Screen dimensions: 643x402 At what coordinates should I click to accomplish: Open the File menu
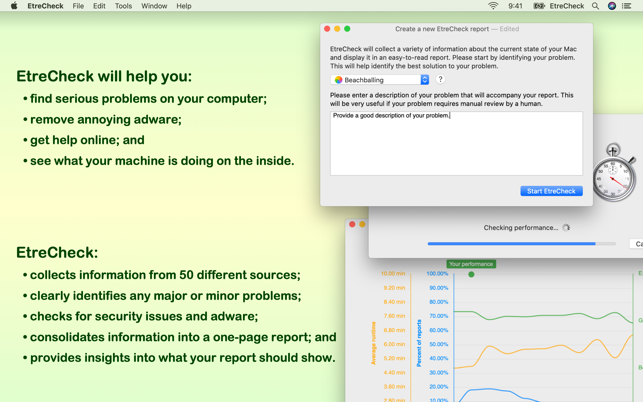[78, 6]
